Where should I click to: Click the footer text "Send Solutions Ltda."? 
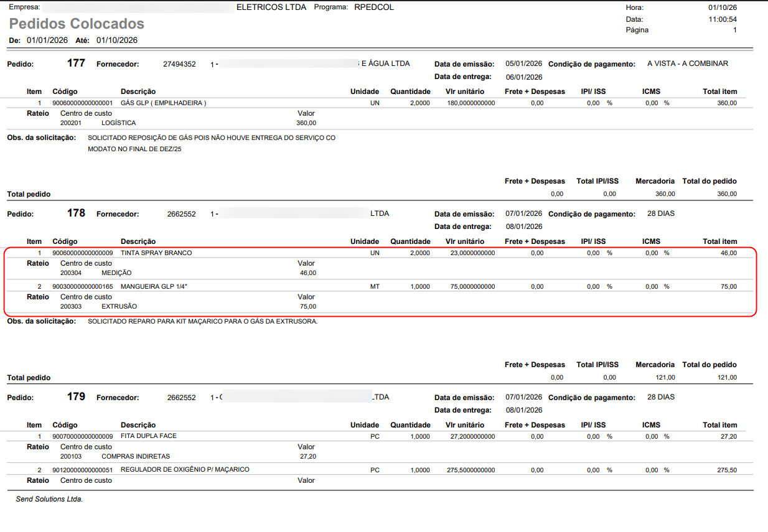pyautogui.click(x=49, y=499)
